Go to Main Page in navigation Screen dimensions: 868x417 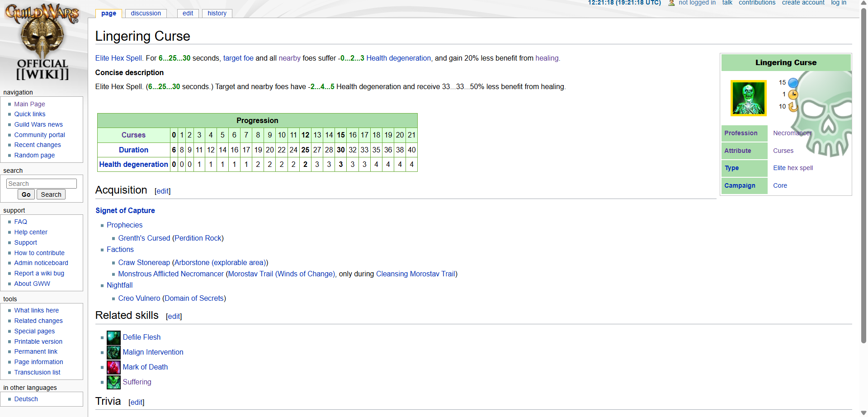click(29, 104)
